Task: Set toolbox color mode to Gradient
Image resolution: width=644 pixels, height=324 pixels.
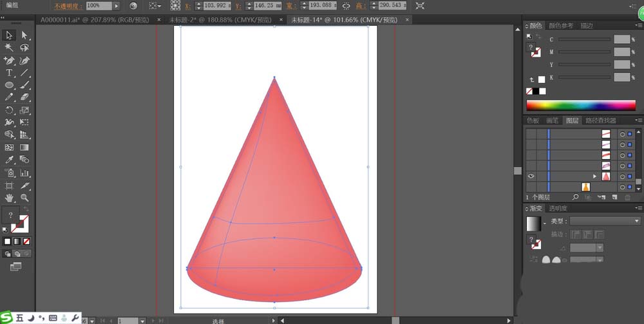Action: [17, 242]
